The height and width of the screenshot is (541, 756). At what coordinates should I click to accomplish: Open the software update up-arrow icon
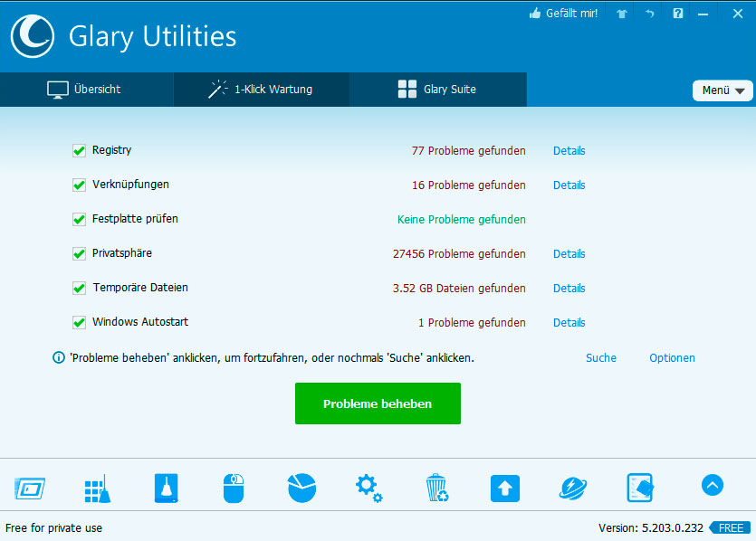pyautogui.click(x=505, y=489)
